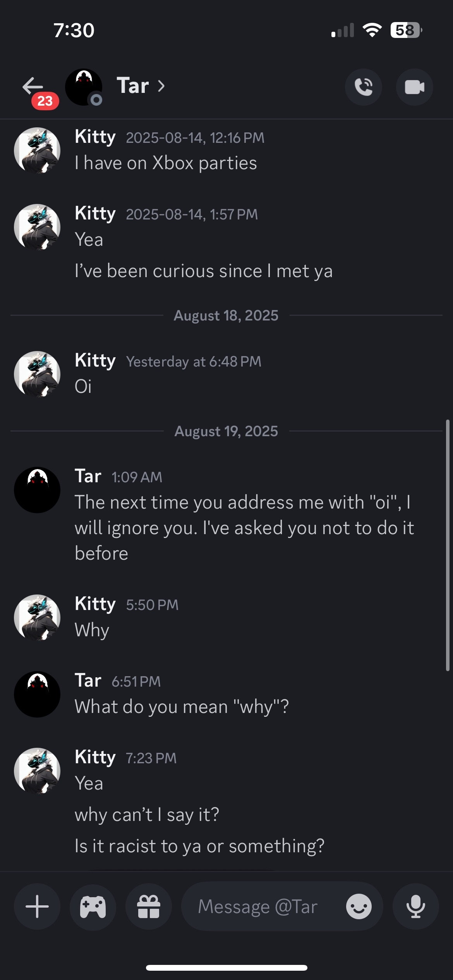Tap the microphone voice message button
The height and width of the screenshot is (980, 453).
tap(415, 906)
